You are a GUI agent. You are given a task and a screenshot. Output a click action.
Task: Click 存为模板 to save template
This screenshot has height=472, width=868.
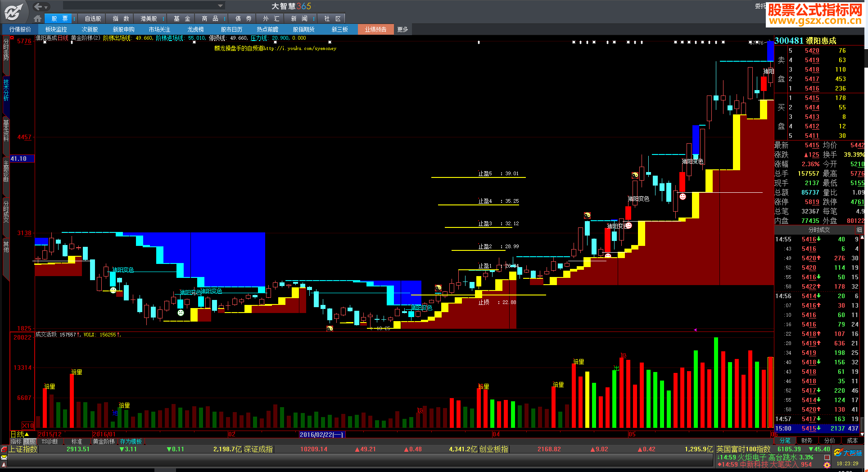tap(131, 441)
